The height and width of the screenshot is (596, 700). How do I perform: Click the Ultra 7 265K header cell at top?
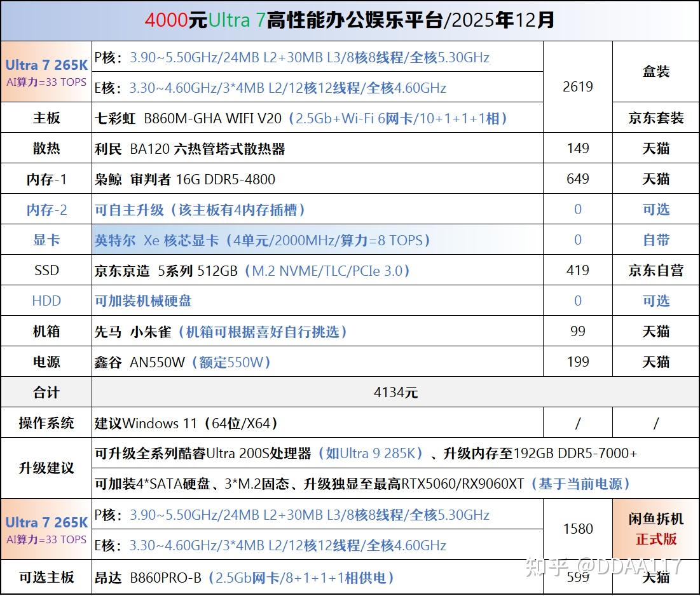(46, 72)
